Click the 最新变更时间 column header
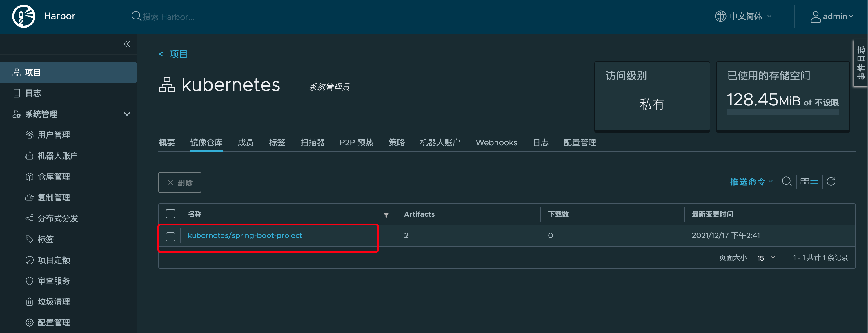 [712, 214]
